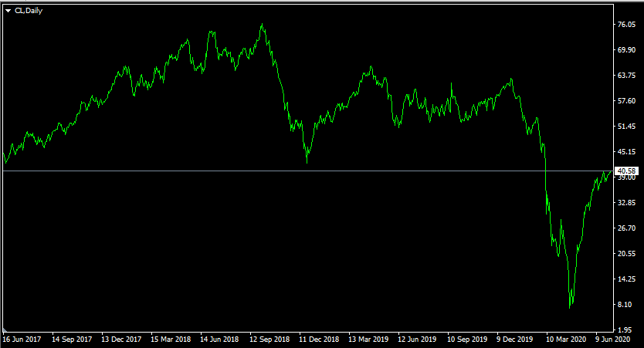Click the 51.45 price axis label

pyautogui.click(x=626, y=127)
